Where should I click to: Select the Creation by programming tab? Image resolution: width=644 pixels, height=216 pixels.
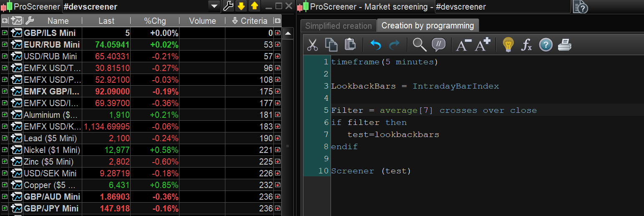427,26
